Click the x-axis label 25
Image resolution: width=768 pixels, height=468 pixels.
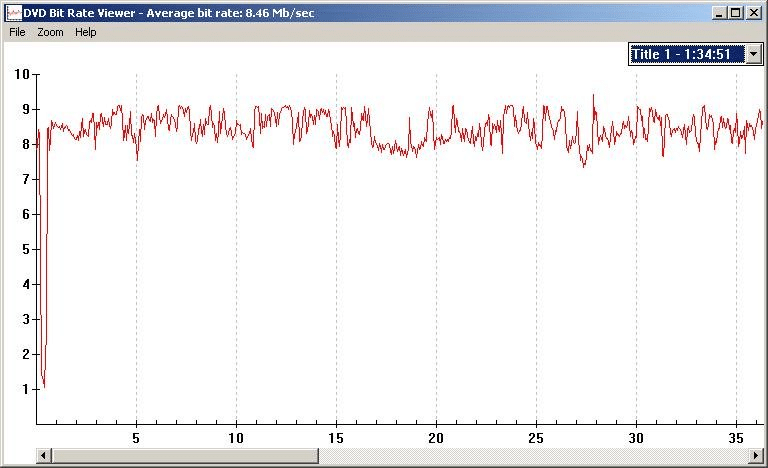coord(536,438)
